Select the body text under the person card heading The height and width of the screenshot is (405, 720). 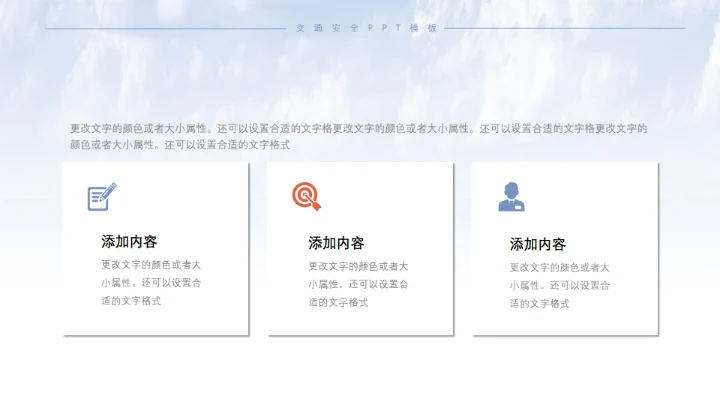[559, 285]
